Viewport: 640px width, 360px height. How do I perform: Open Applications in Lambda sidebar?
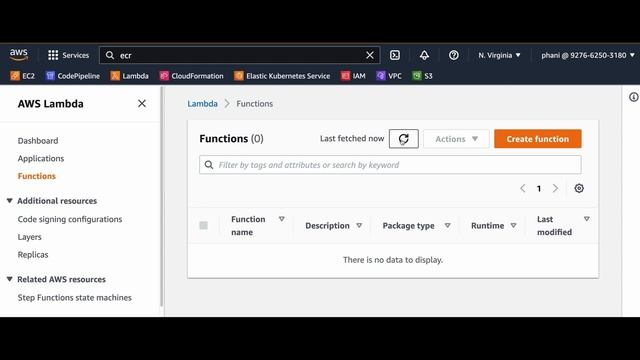[x=41, y=158]
